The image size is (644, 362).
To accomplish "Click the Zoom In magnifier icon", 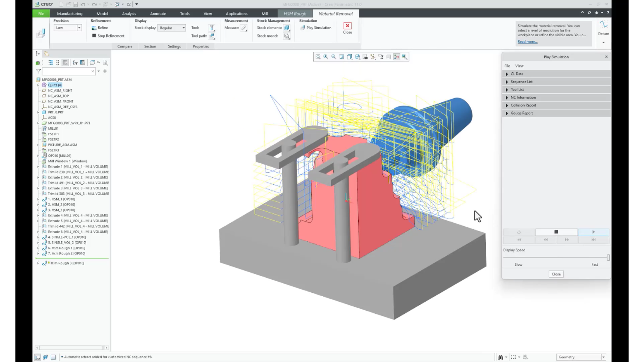I will pyautogui.click(x=326, y=57).
